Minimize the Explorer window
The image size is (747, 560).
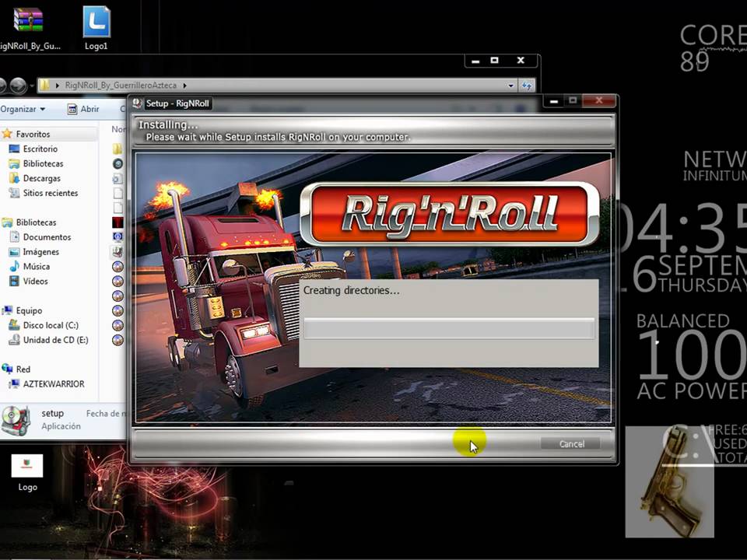pyautogui.click(x=475, y=61)
